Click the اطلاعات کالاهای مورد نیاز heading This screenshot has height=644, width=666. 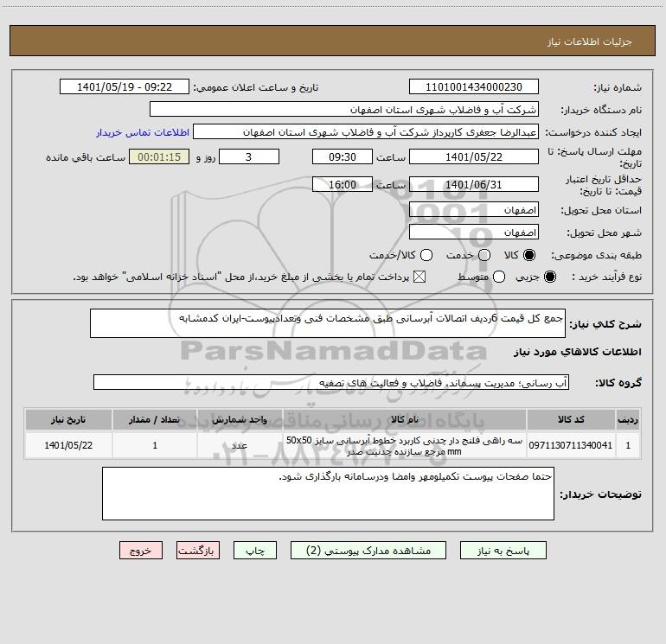(577, 352)
